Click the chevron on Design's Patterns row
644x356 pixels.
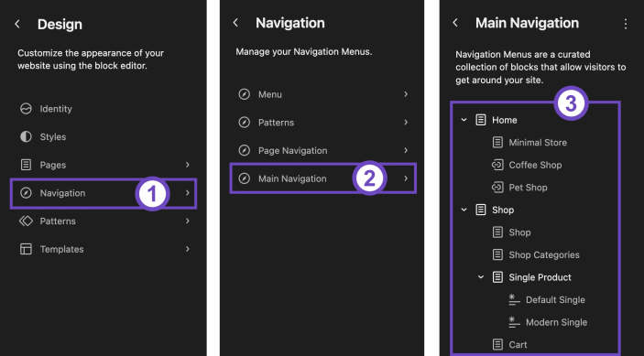[188, 221]
